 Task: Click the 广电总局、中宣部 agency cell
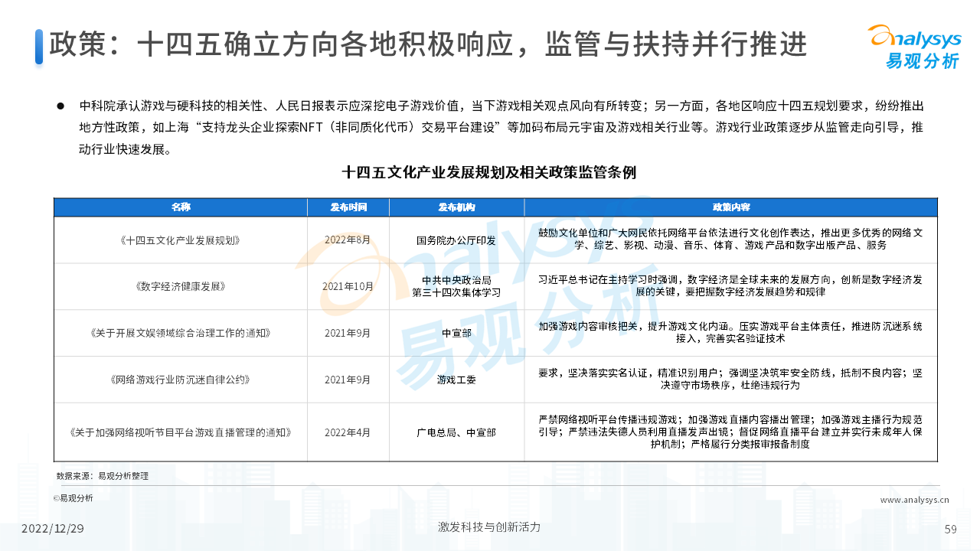[x=456, y=432]
